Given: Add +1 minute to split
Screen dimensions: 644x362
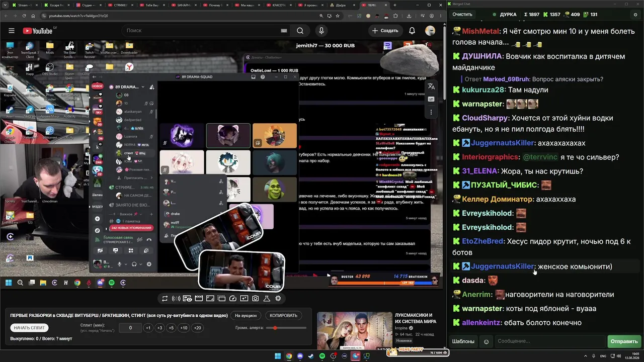Looking at the screenshot, I should tap(148, 328).
